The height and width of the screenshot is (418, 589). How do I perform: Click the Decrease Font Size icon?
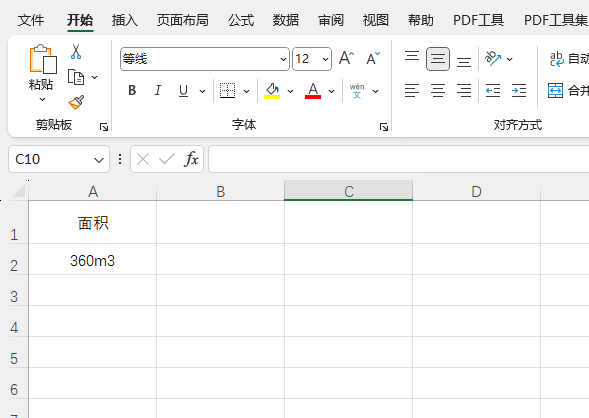click(x=373, y=59)
